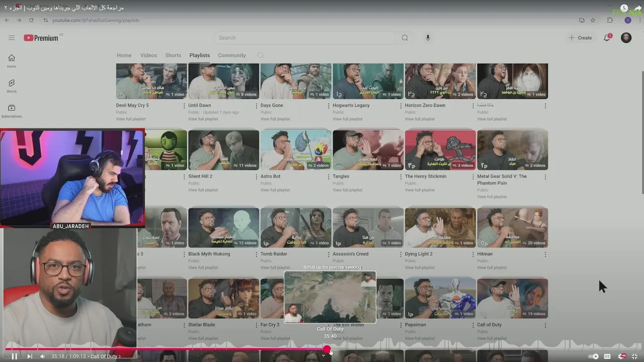Open View full playlist under Until Dawn
The height and width of the screenshot is (362, 644).
click(x=203, y=119)
